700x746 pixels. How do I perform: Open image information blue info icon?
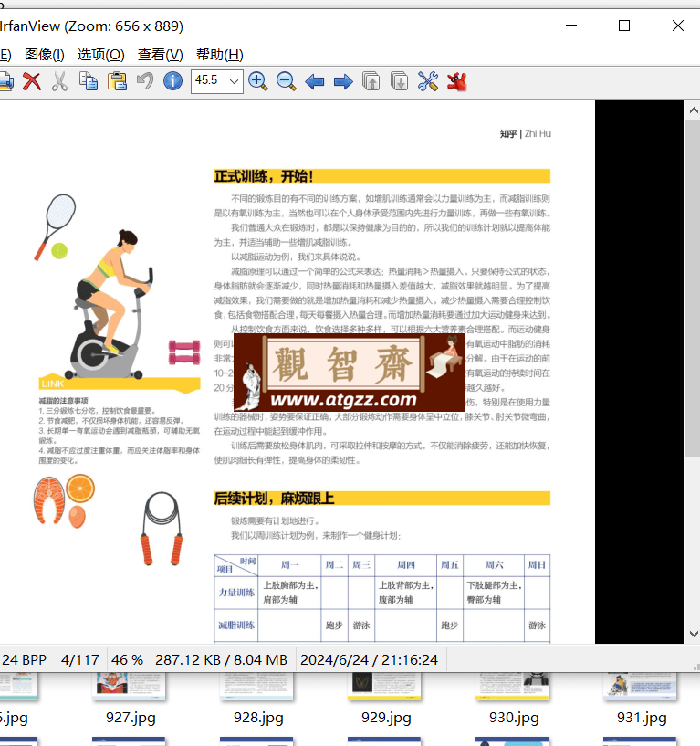[172, 81]
